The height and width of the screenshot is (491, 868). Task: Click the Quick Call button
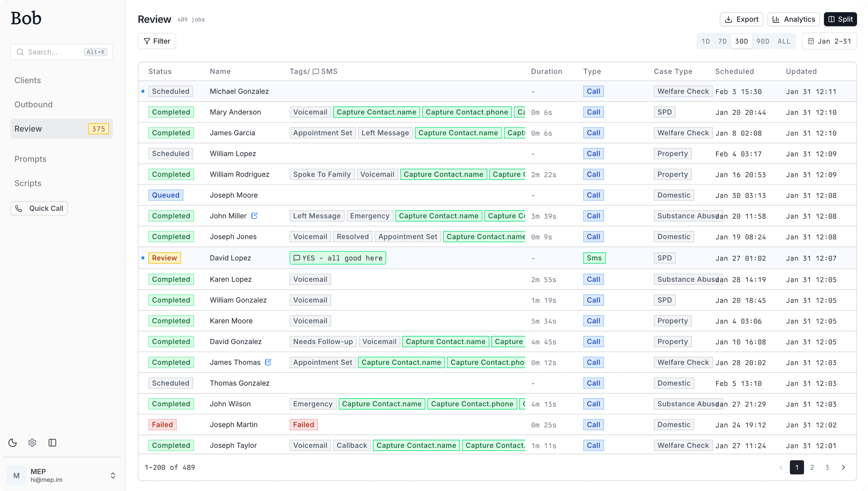[39, 208]
